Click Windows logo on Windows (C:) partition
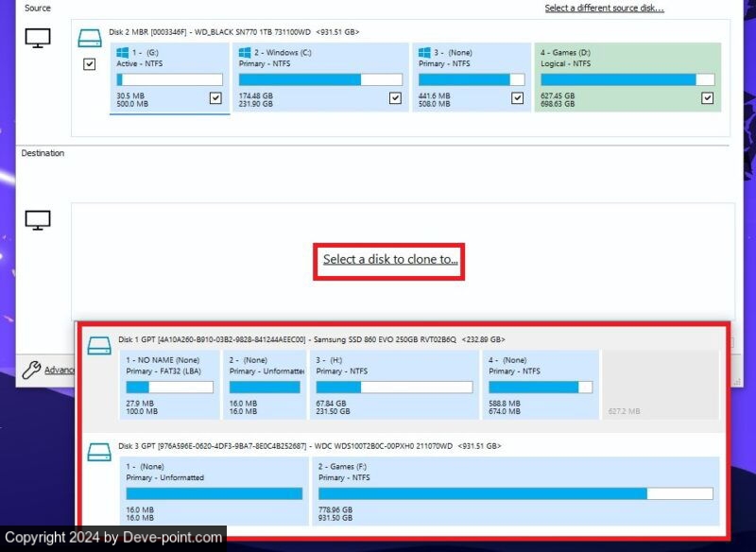 [245, 53]
